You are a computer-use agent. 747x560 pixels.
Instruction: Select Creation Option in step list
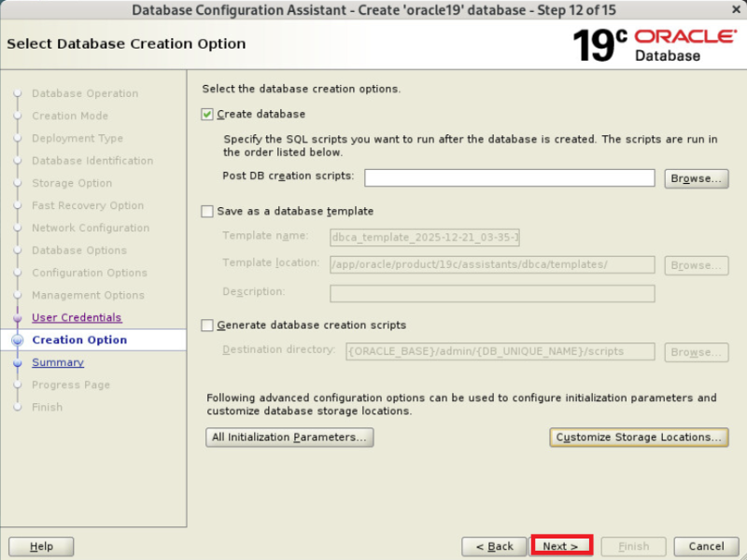tap(79, 340)
